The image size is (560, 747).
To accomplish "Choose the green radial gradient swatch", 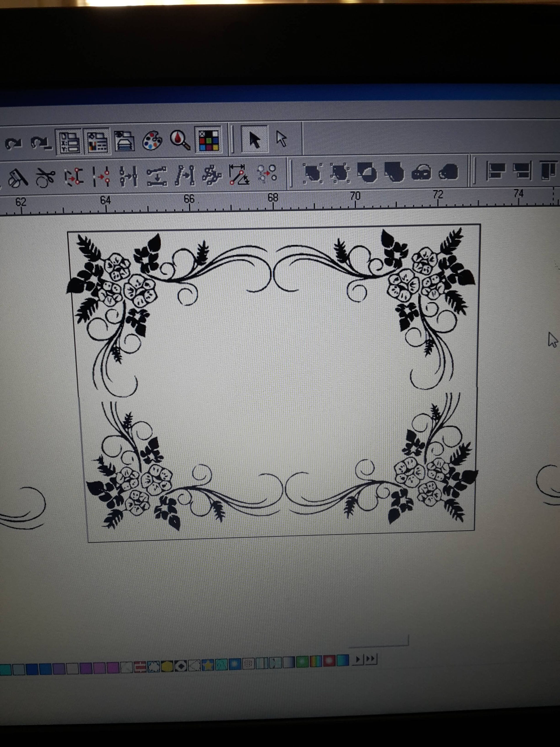I will pos(302,662).
